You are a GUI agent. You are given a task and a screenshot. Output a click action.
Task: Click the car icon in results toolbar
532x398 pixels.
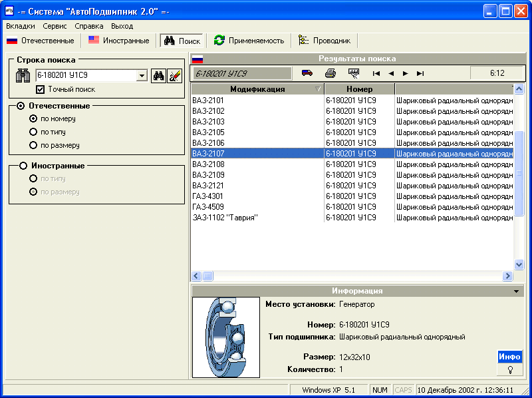[x=307, y=73]
